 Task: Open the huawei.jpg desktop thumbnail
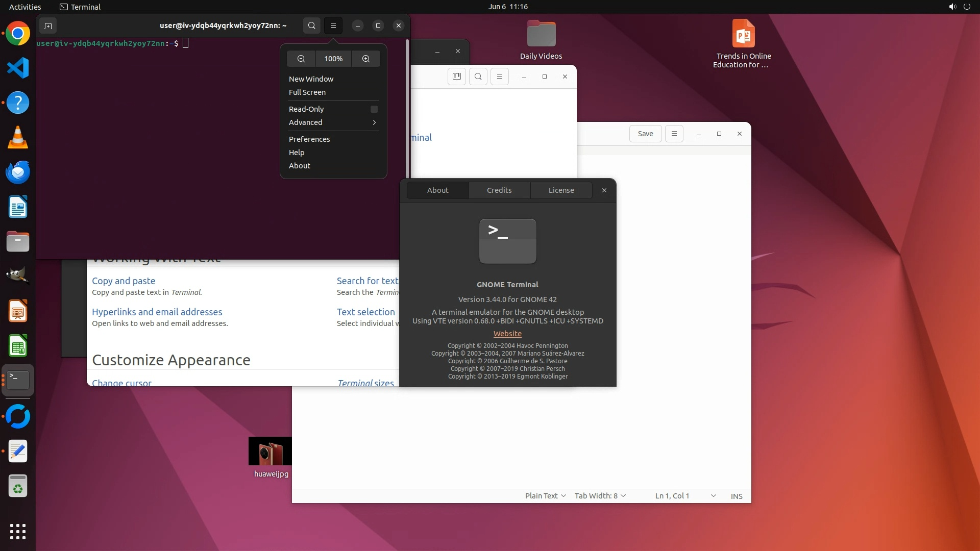270,451
